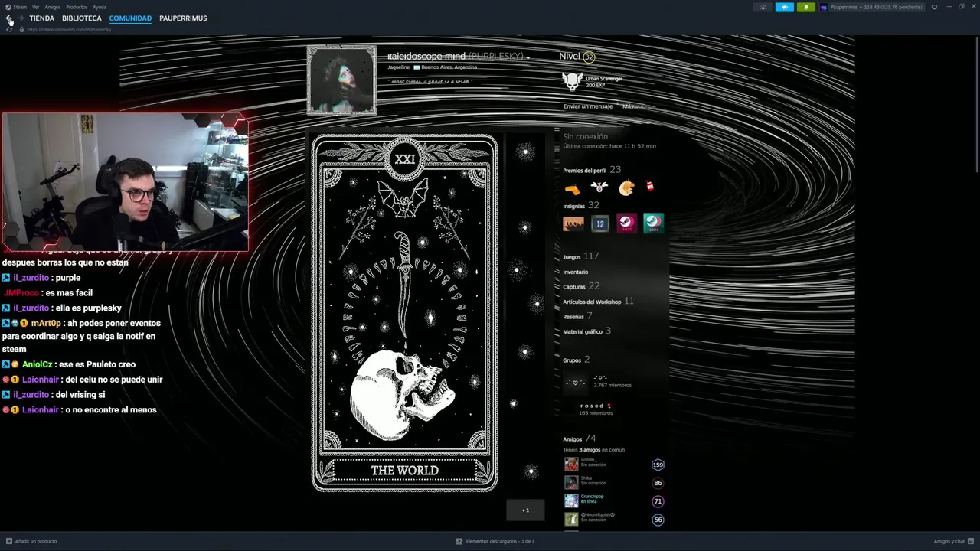Go forward with the forward arrow
Screen dimensions: 980x551
click(x=21, y=18)
